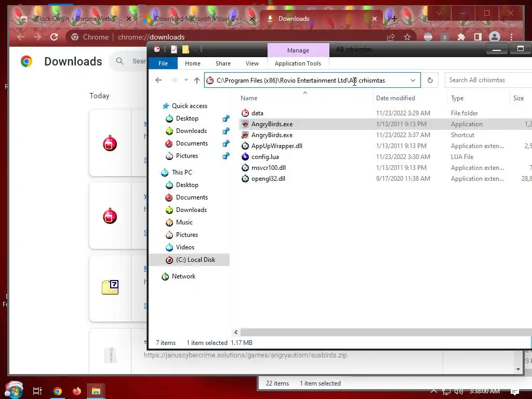Open a new Chrome tab

[x=394, y=19]
